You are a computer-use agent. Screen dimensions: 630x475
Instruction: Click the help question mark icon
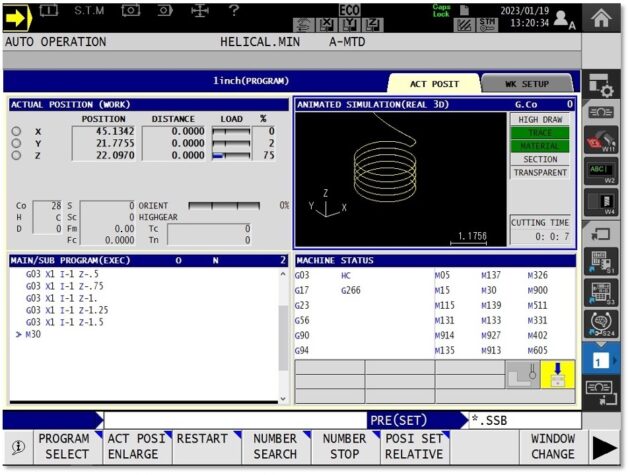click(233, 11)
